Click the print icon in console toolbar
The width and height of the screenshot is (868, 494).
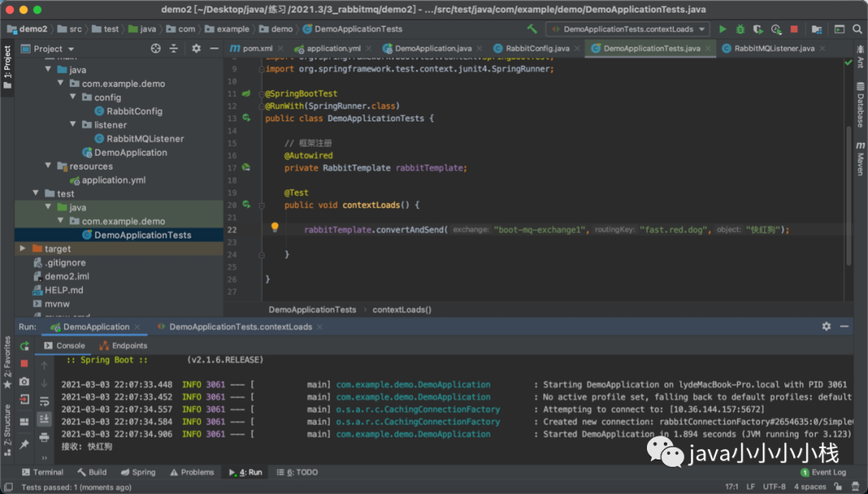(x=44, y=438)
